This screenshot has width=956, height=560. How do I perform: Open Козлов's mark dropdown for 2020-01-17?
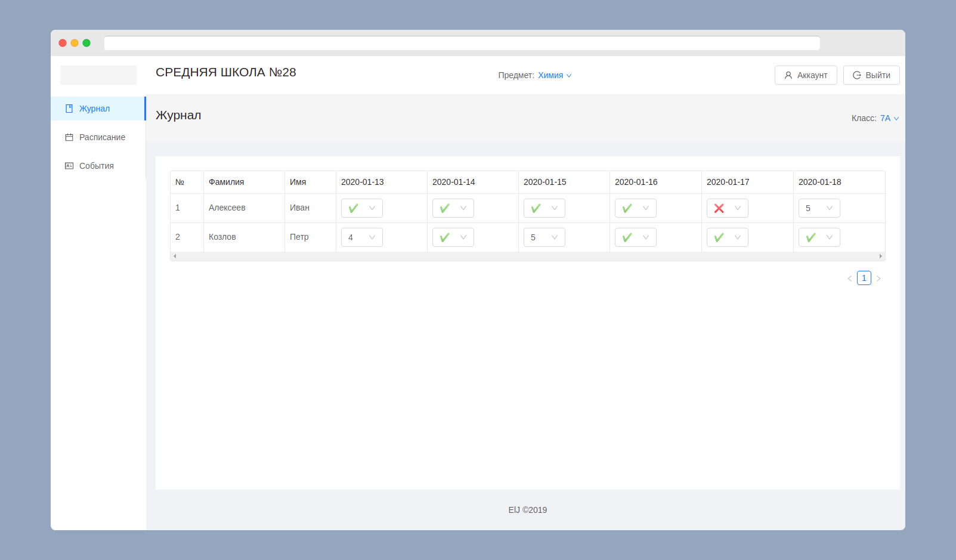coord(728,237)
